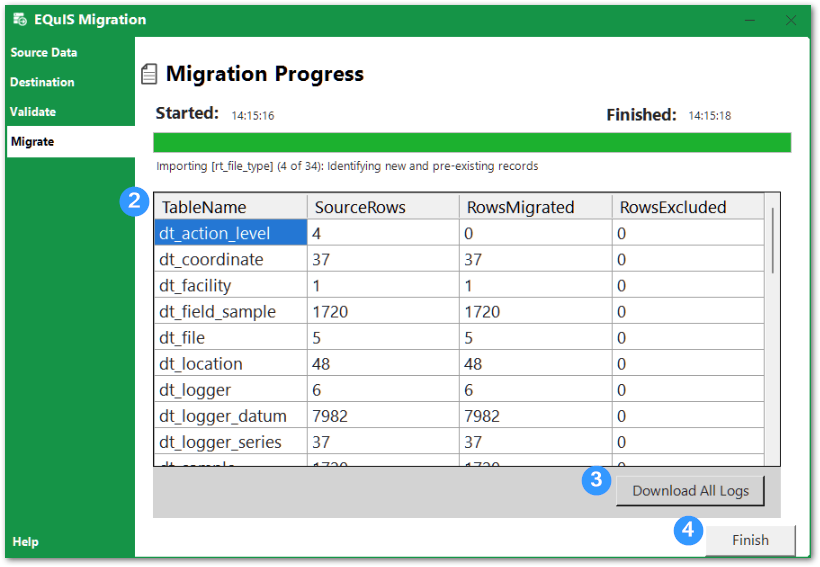Sort by TableName column header

pos(231,207)
